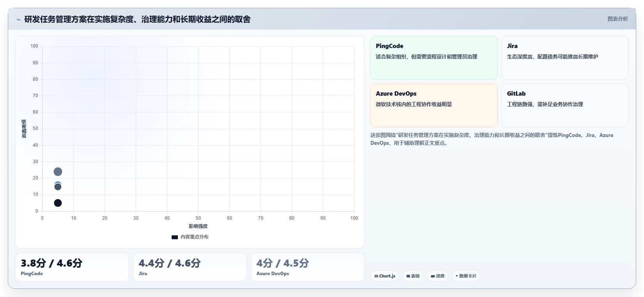The image size is (644, 297).
Task: Click the dark legend color box
Action: [x=175, y=237]
